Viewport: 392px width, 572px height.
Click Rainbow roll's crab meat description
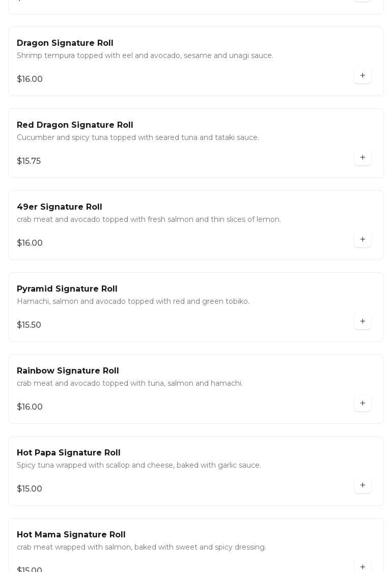pos(130,383)
